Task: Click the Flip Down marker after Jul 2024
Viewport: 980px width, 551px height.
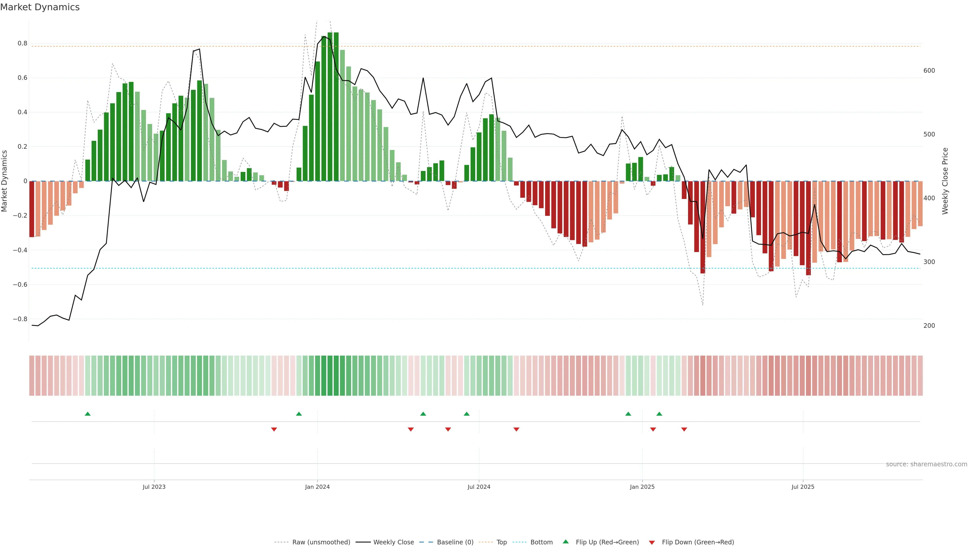Action: click(x=516, y=429)
